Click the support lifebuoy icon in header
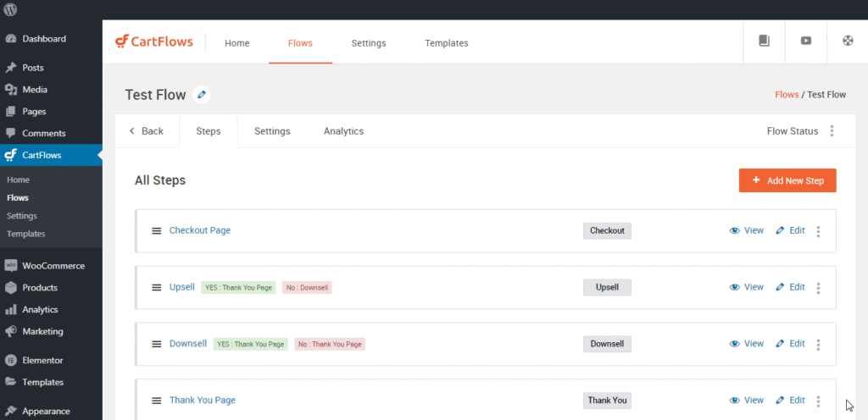 [848, 41]
